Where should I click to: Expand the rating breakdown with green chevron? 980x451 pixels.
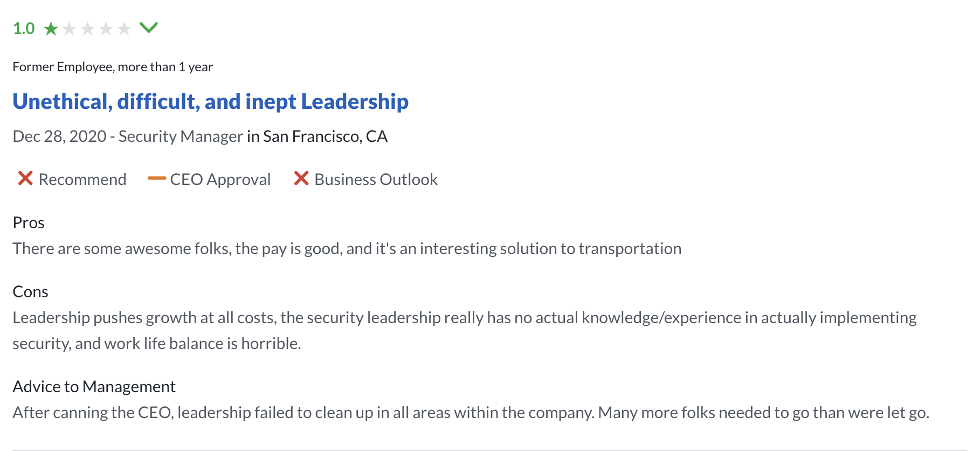149,27
